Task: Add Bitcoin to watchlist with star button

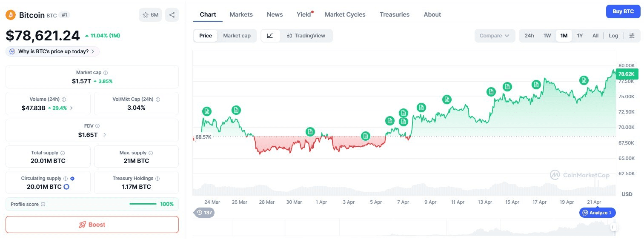Action: [150, 15]
